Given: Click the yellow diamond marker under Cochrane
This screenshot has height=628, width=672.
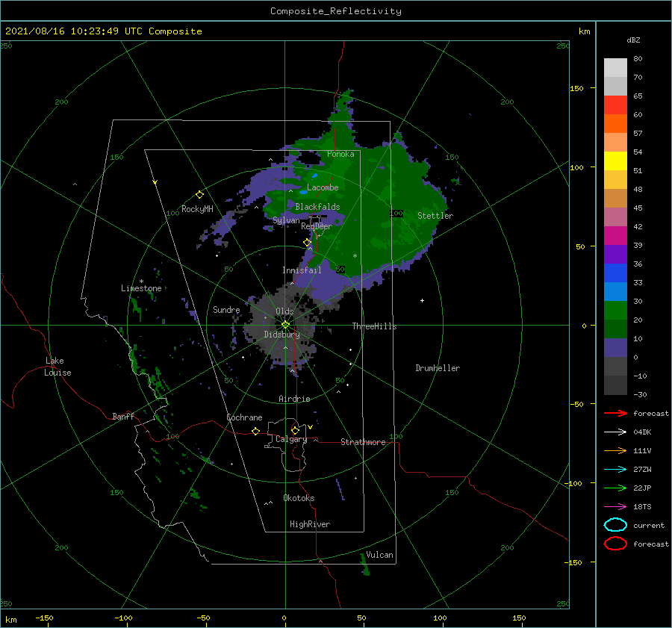Looking at the screenshot, I should click(255, 431).
